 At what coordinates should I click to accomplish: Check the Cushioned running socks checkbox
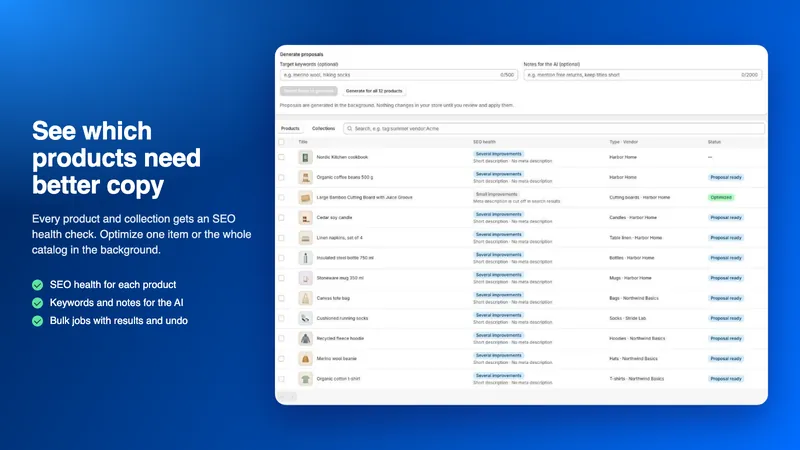[x=282, y=318]
